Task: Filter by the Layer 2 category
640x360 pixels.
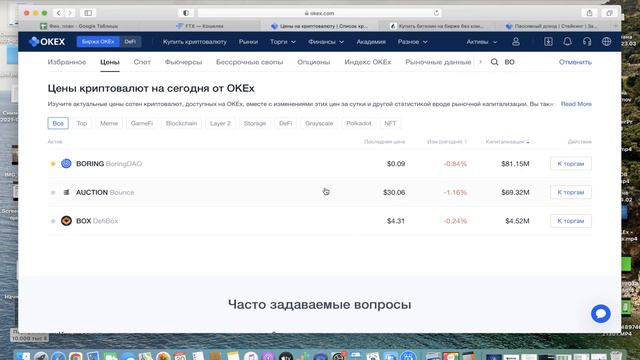Action: click(x=220, y=123)
